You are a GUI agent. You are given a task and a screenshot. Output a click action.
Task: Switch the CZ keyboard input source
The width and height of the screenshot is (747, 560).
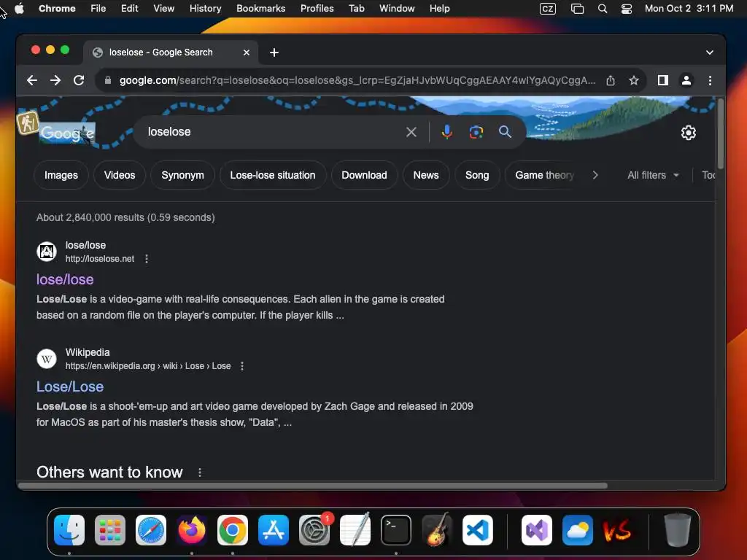547,9
